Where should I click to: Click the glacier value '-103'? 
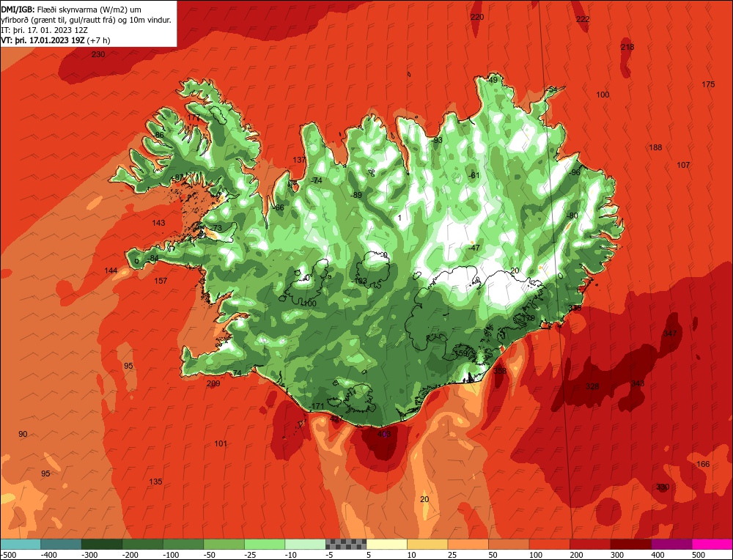(360, 281)
